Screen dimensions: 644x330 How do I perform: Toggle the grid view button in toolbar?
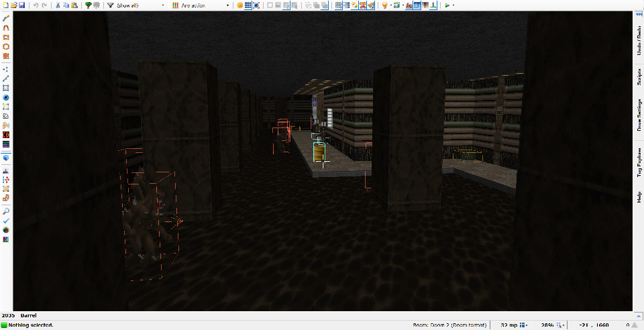click(x=248, y=5)
